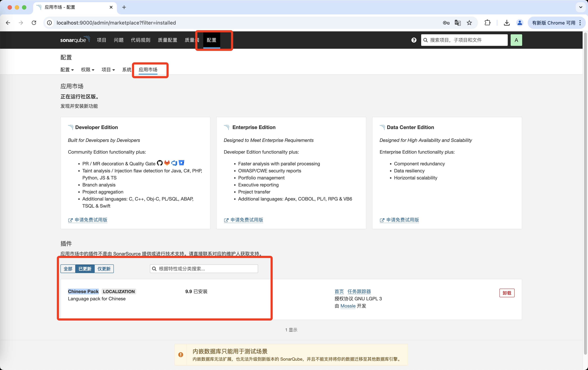Click the browser forward arrow
588x370 pixels.
click(x=21, y=23)
